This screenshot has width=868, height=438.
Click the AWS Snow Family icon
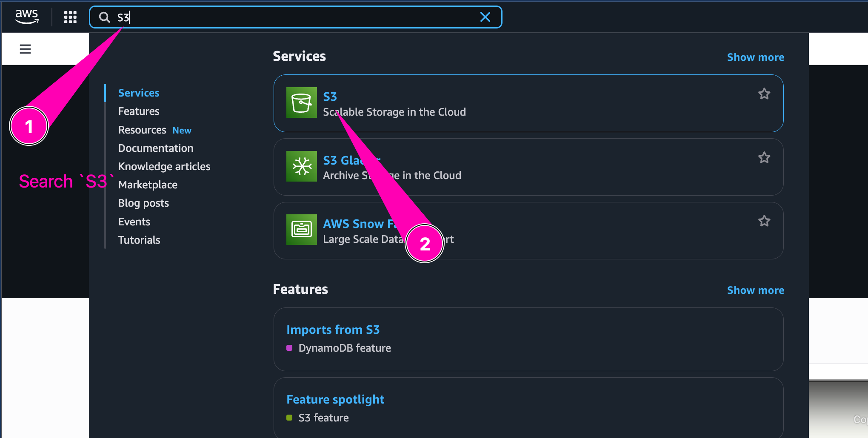point(301,230)
